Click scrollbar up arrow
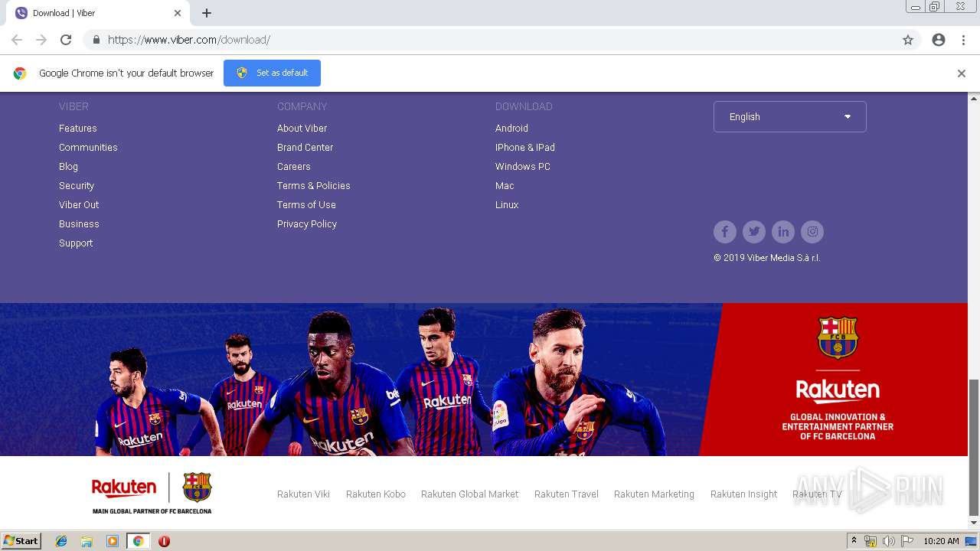 974,98
